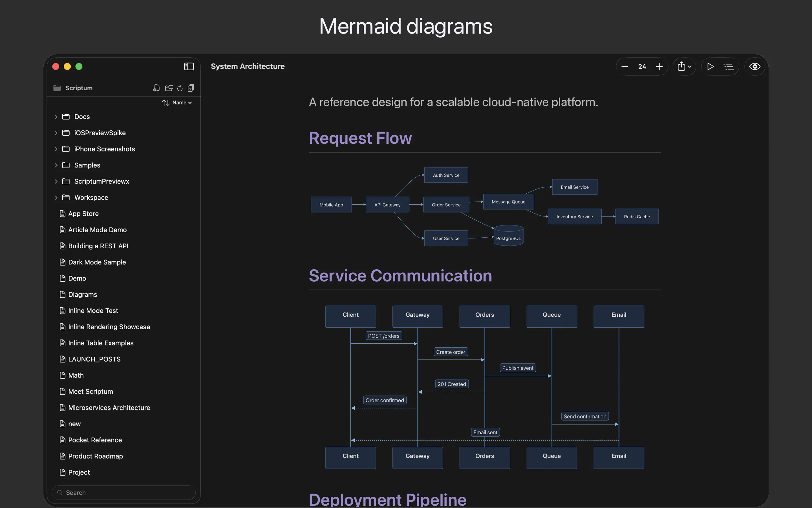Select Dark Mode Sample document
This screenshot has height=508, width=812.
point(123,262)
